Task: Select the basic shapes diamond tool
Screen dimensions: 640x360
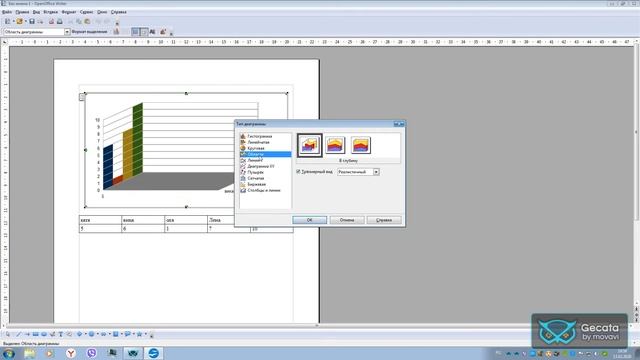Action: point(80,334)
